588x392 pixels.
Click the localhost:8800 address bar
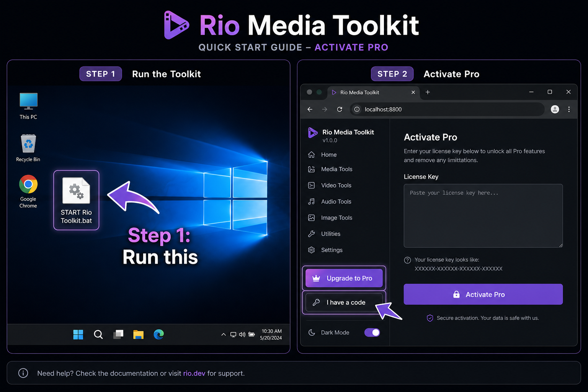point(447,109)
